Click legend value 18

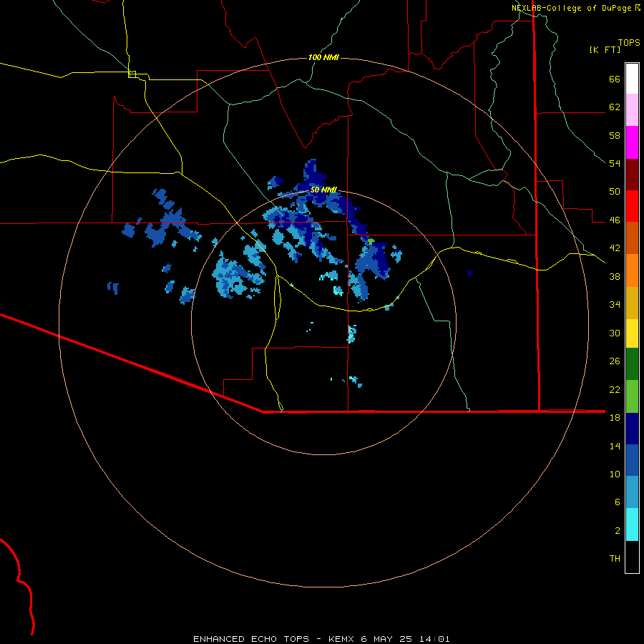coord(615,418)
